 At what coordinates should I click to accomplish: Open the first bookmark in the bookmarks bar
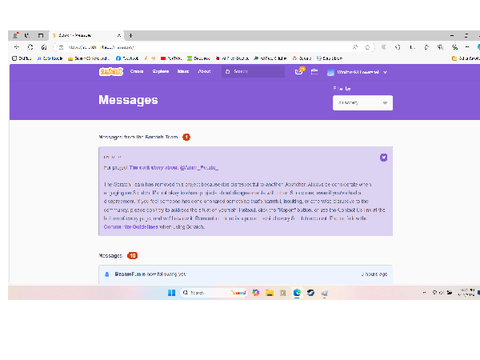[x=22, y=58]
